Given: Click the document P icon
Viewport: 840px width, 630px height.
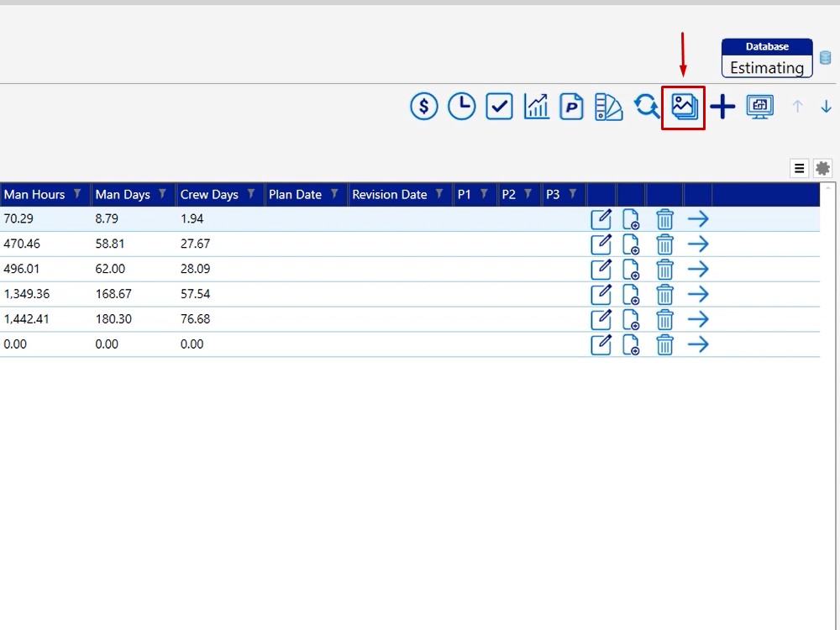Looking at the screenshot, I should [x=572, y=107].
